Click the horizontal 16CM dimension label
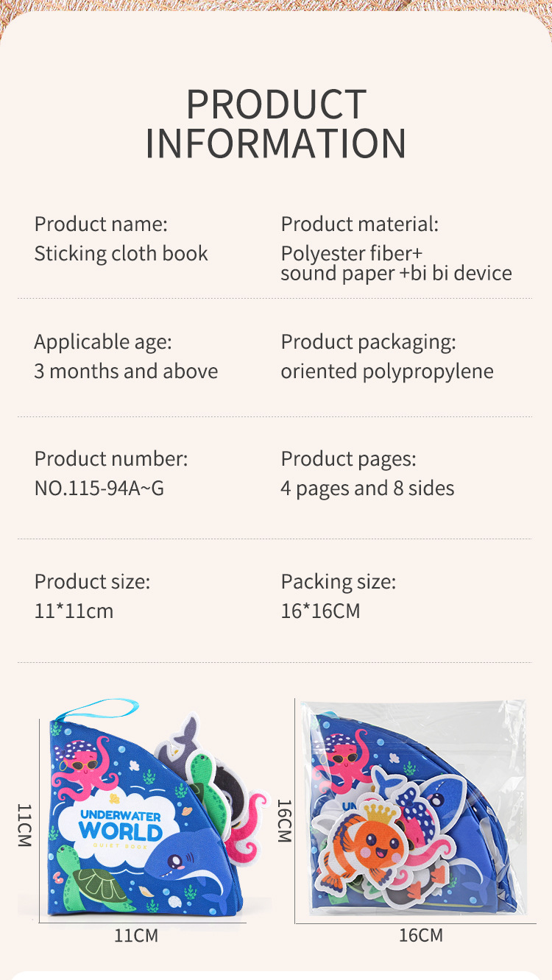Viewport: 552px width, 980px height. 421,936
